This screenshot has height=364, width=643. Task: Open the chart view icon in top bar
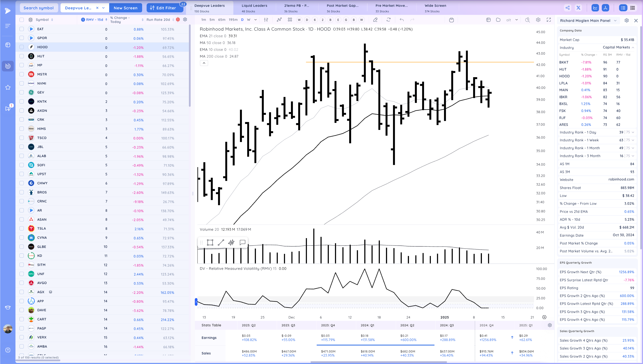595,8
